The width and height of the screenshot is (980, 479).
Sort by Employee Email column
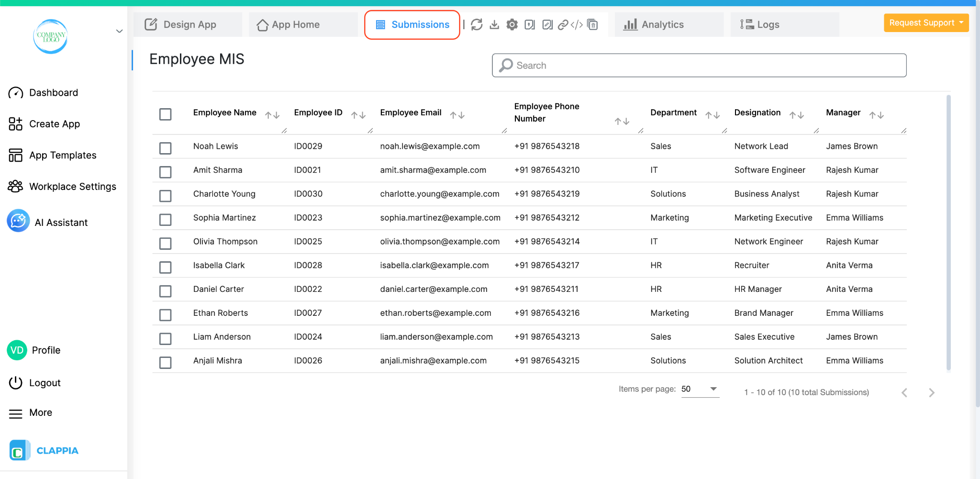pyautogui.click(x=457, y=115)
